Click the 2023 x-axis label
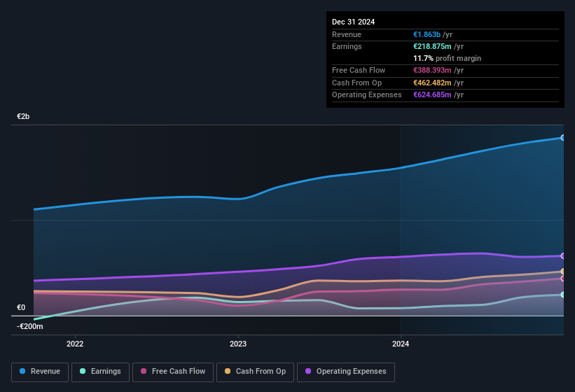Image resolution: width=575 pixels, height=392 pixels. (x=238, y=344)
